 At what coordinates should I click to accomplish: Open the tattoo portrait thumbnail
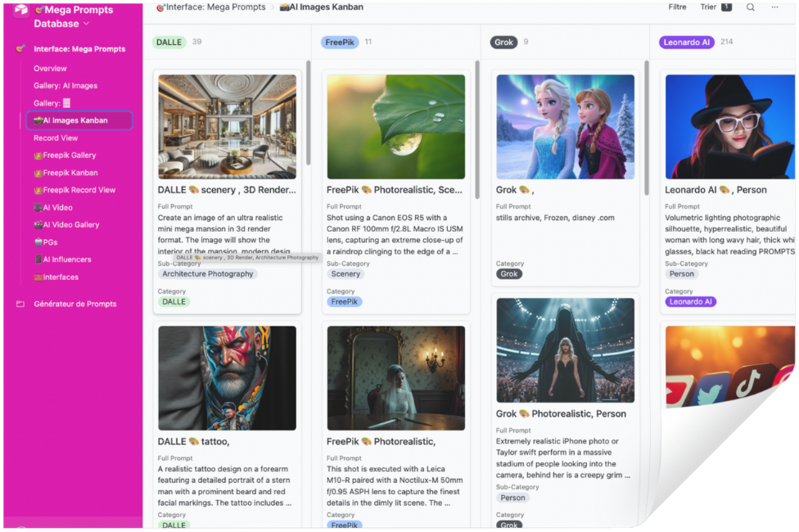tap(227, 378)
